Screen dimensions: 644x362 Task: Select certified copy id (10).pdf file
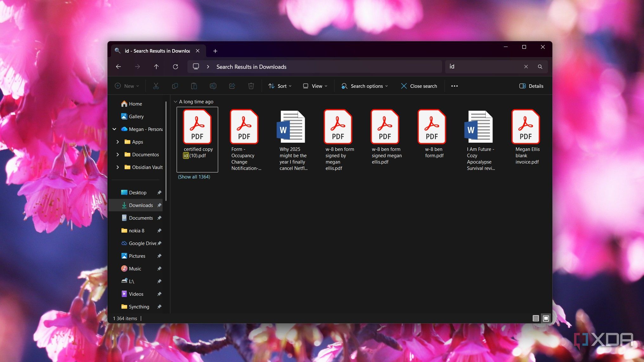pyautogui.click(x=197, y=139)
